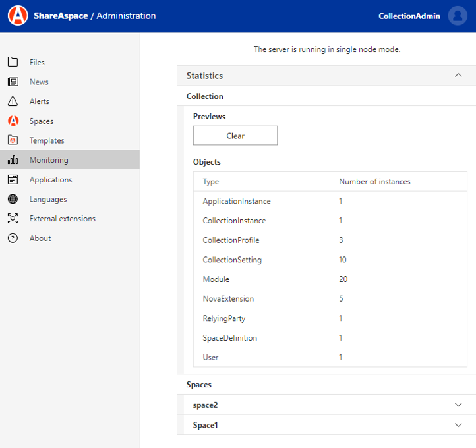Click the External extensions icon

[x=13, y=219]
